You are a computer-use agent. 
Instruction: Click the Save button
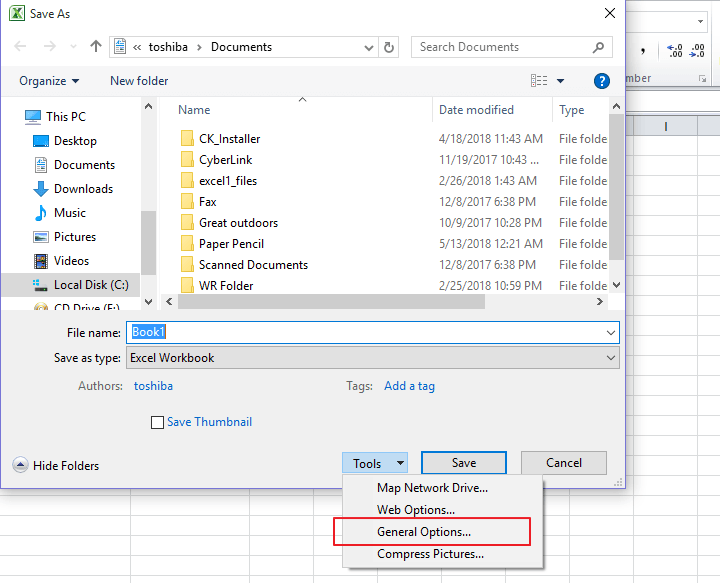pyautogui.click(x=464, y=463)
